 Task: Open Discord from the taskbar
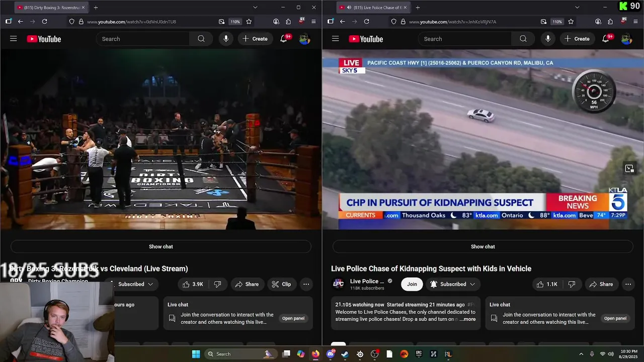point(330,354)
